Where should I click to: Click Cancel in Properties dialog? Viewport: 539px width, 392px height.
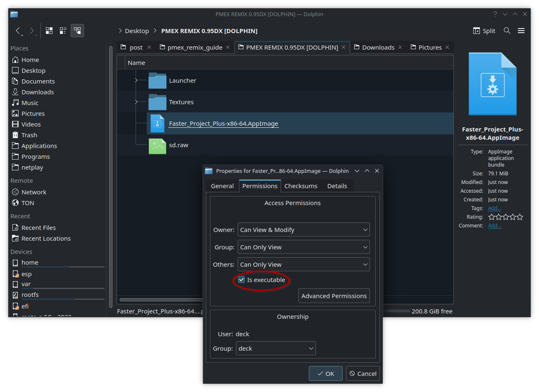[363, 373]
